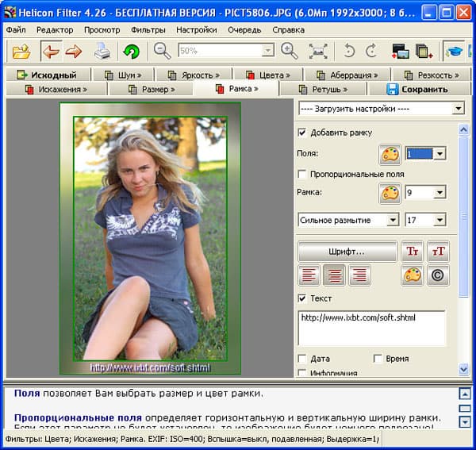Enable the Время checkbox

[378, 359]
